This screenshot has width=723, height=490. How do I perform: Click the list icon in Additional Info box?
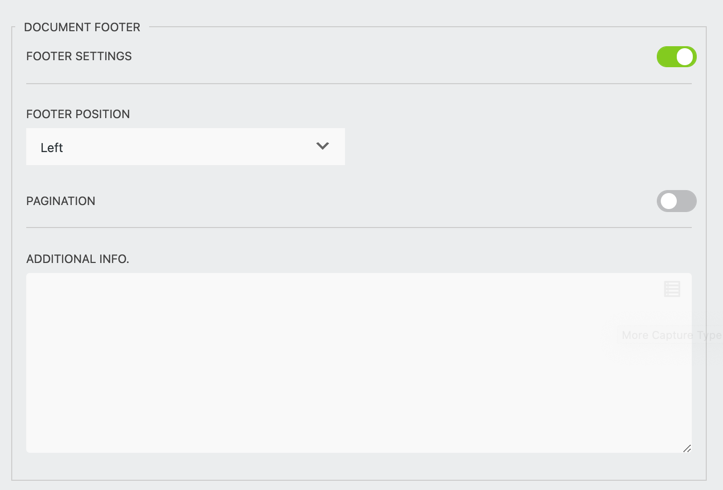pos(672,289)
